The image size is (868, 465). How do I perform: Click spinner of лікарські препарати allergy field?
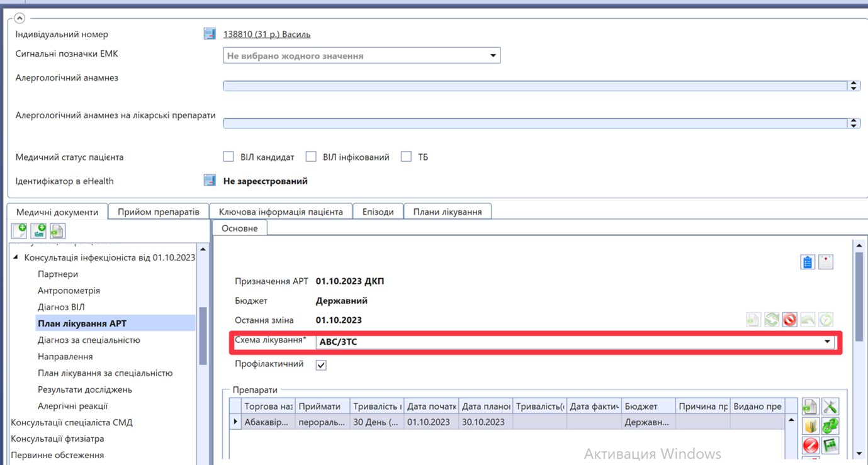point(854,123)
